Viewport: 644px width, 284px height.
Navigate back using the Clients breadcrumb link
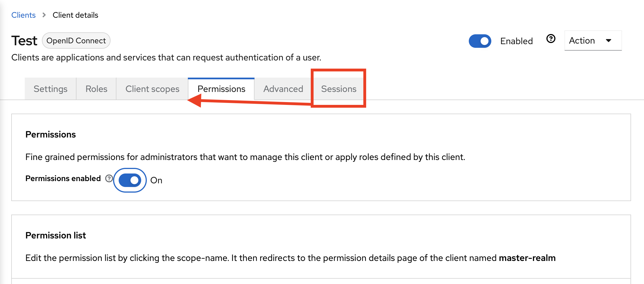(23, 15)
